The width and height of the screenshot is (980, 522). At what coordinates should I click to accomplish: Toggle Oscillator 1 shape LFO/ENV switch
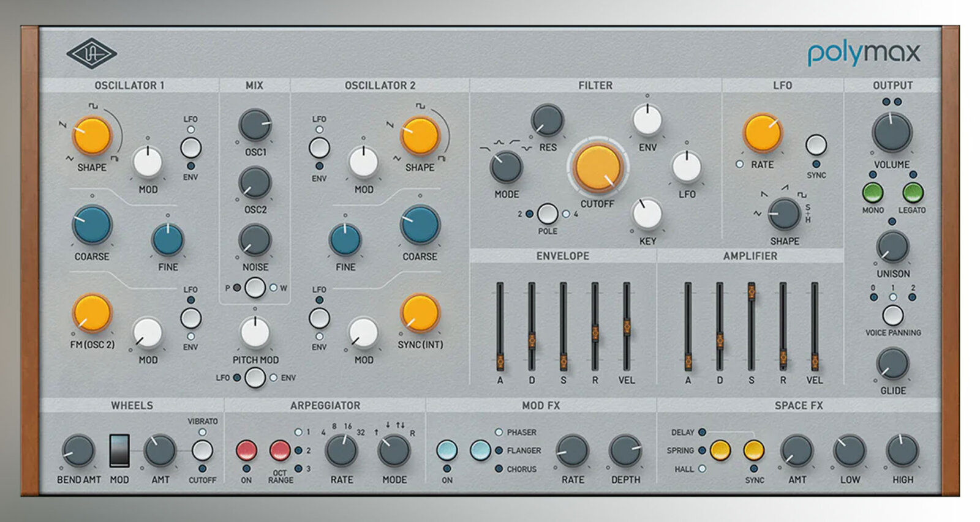coord(190,147)
